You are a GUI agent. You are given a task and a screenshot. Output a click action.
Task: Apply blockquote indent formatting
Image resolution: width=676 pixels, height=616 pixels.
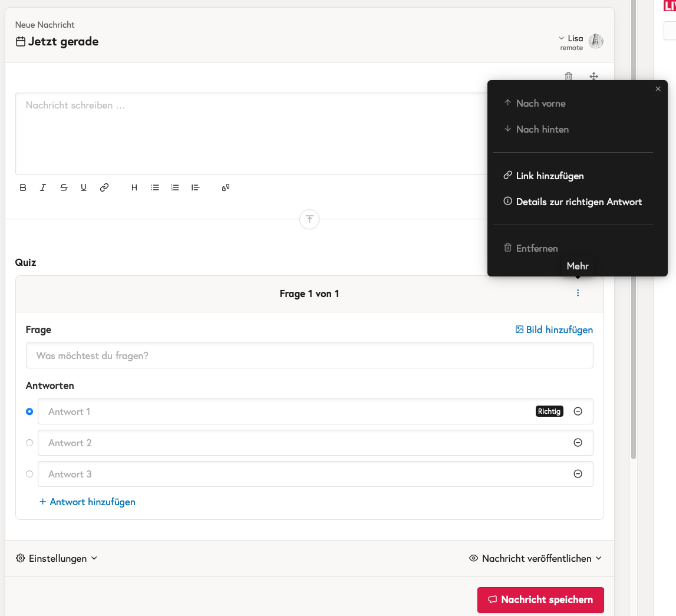(x=195, y=187)
